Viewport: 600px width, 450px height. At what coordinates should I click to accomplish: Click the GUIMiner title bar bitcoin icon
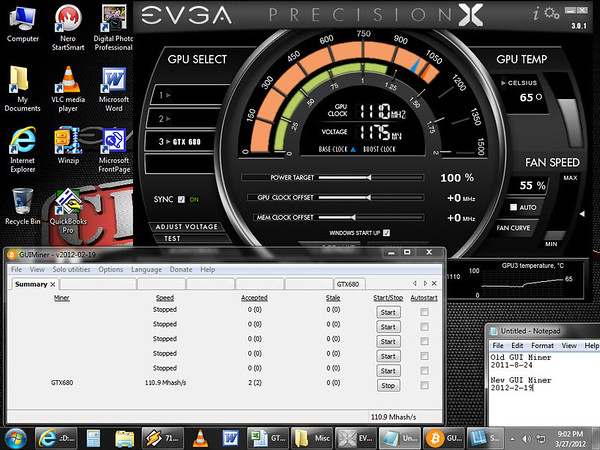coord(11,255)
